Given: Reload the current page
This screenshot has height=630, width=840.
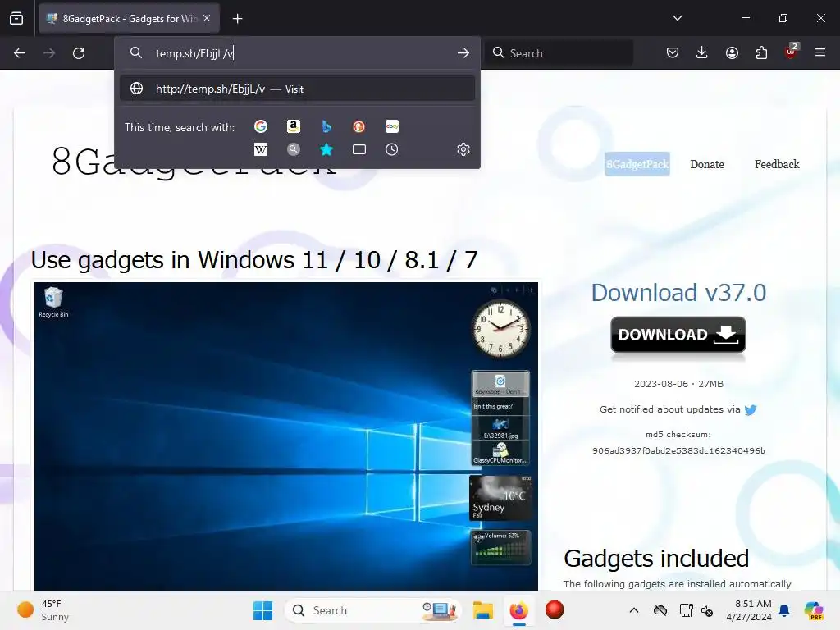Looking at the screenshot, I should coord(79,53).
